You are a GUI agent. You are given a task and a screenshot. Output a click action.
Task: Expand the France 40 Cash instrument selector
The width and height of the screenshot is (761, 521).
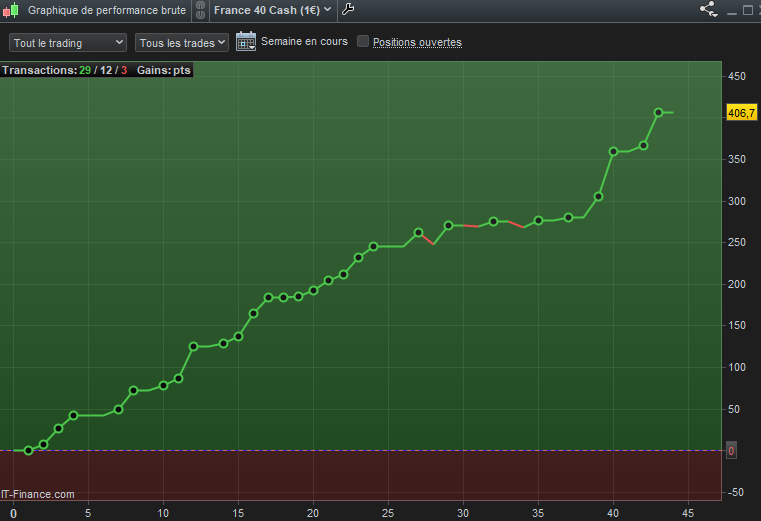272,10
